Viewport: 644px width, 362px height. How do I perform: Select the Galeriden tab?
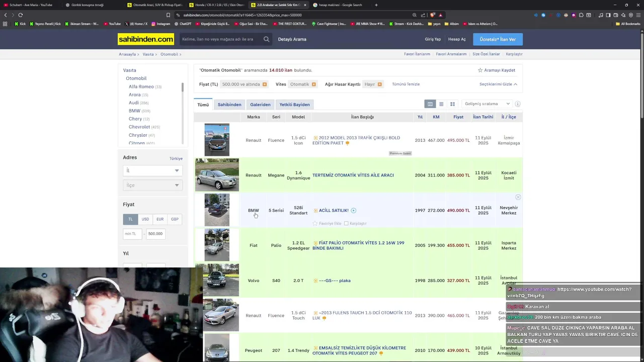pos(260,105)
